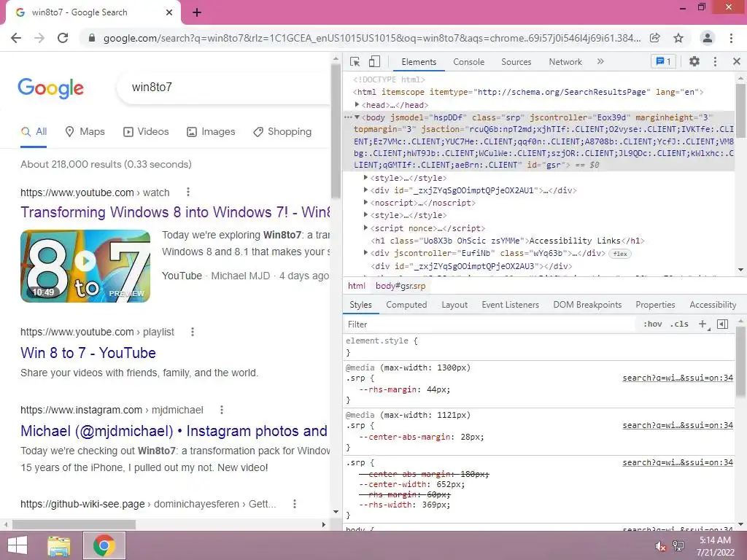747x560 pixels.
Task: Open the Michael (@mjdmichael) Instagram link
Action: (174, 431)
